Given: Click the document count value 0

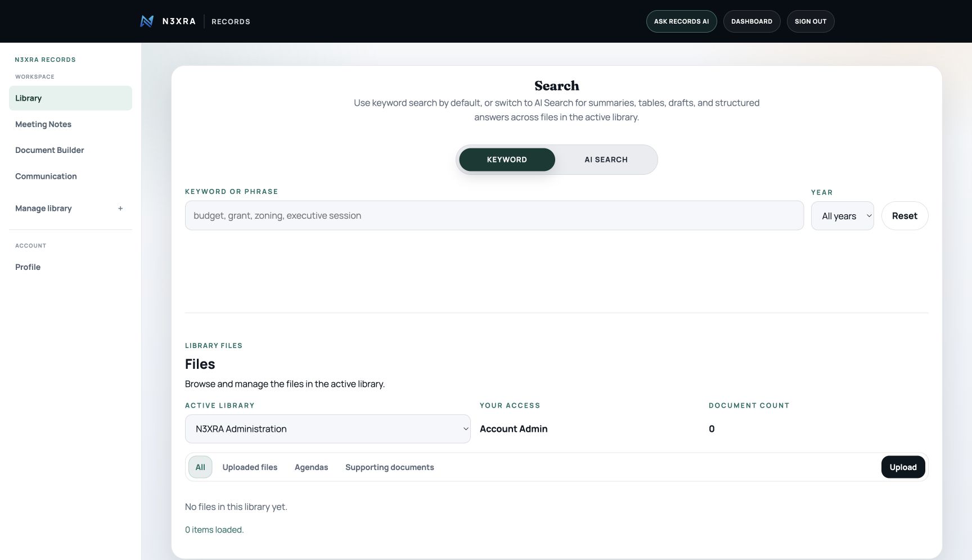Looking at the screenshot, I should tap(712, 429).
